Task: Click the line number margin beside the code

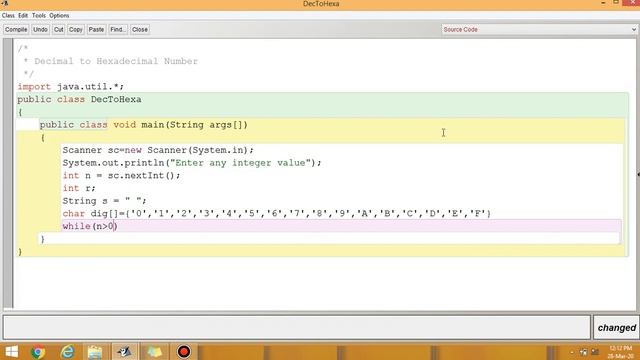Action: pyautogui.click(x=7, y=173)
